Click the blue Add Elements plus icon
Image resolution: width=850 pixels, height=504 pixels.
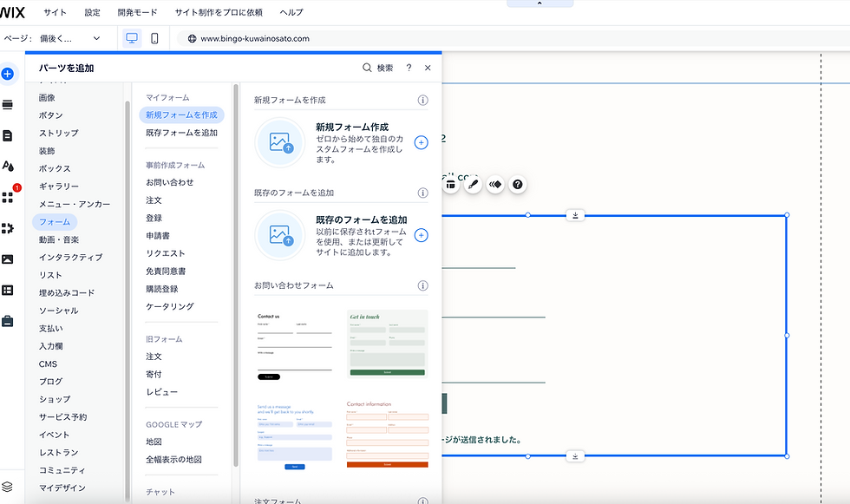tap(8, 74)
